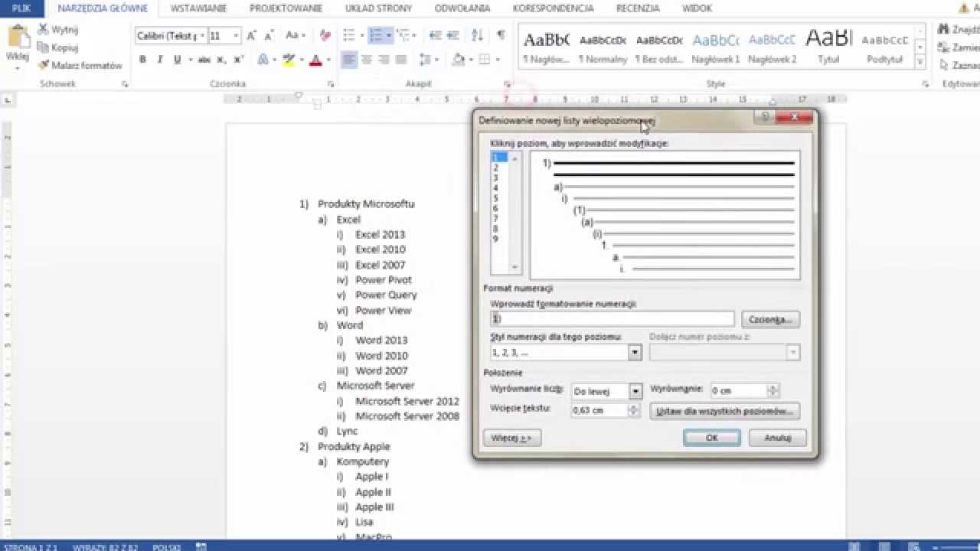The height and width of the screenshot is (551, 980).
Task: Click the Więcej >> button
Action: tap(512, 438)
